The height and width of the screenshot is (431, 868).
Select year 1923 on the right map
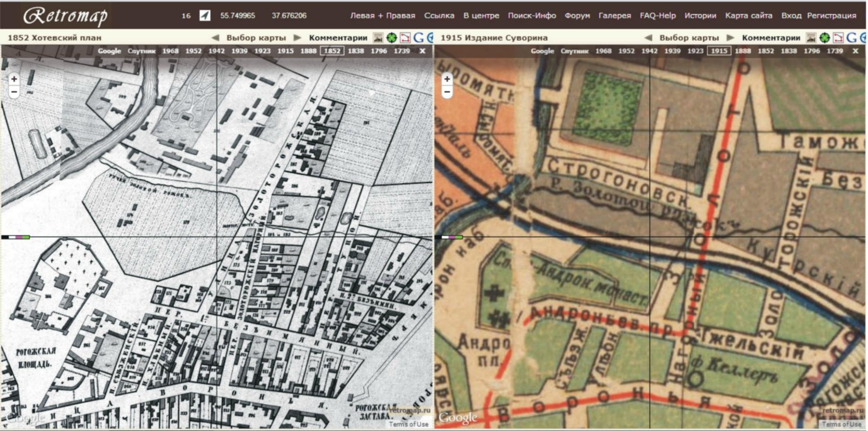696,51
